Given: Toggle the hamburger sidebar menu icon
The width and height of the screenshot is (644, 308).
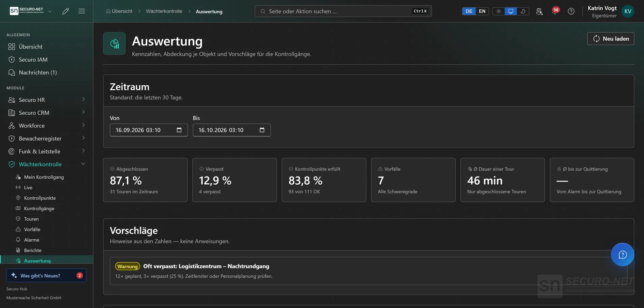Looking at the screenshot, I should click(x=82, y=11).
